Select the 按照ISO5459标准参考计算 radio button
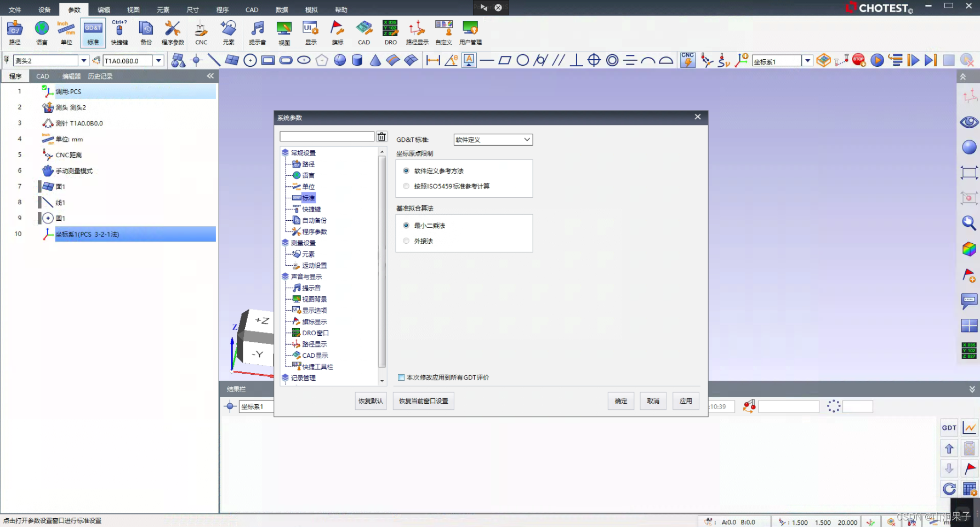 [x=406, y=186]
